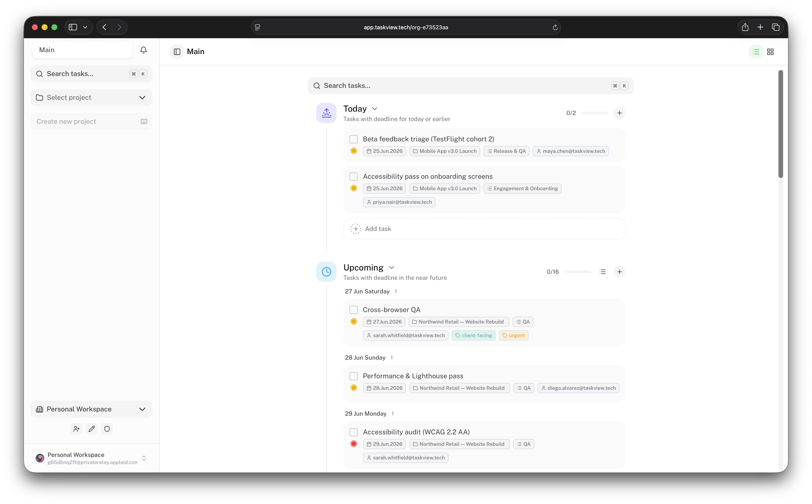Switch to grid board view layout
This screenshot has width=812, height=504.
coord(770,52)
